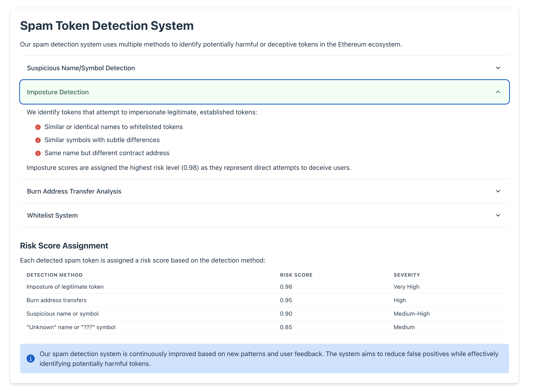The height and width of the screenshot is (392, 543).
Task: Click the upward chevron on Imposture Detection
Action: (x=498, y=92)
